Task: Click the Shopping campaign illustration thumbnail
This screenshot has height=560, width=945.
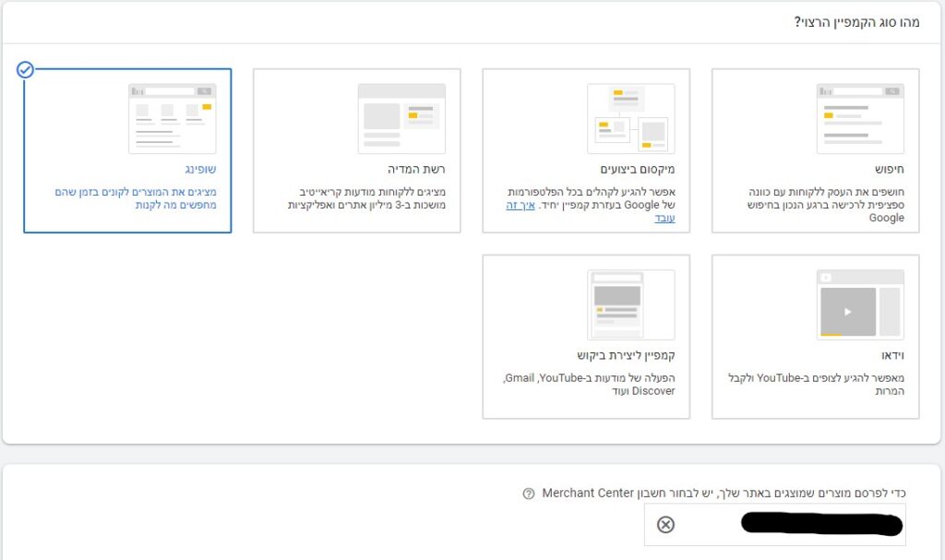Action: (x=173, y=119)
